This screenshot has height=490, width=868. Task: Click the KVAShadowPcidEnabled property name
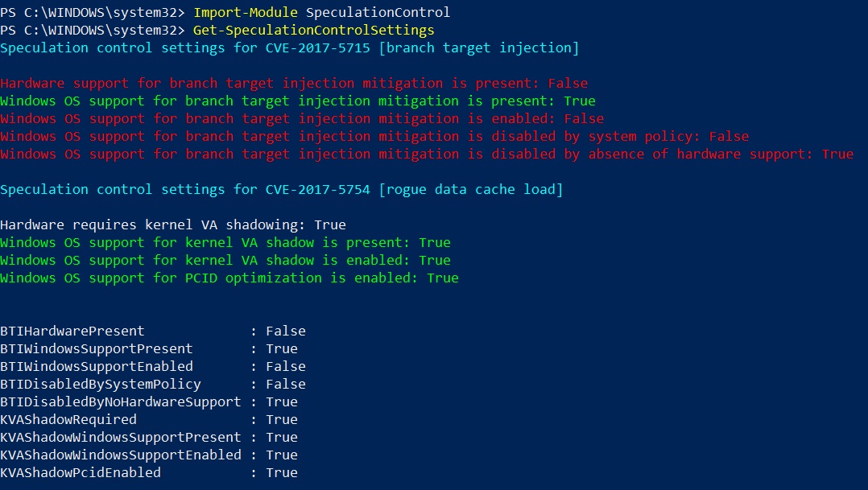[x=81, y=473]
